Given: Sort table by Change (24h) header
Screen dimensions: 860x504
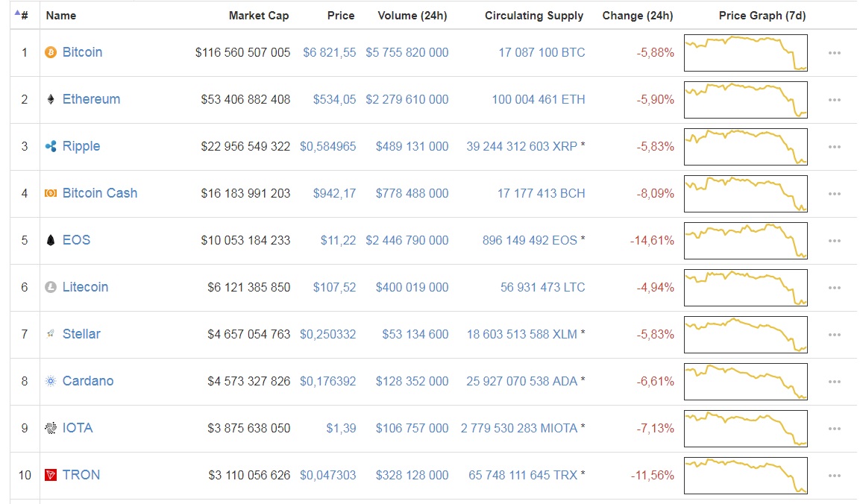Looking at the screenshot, I should tap(637, 16).
